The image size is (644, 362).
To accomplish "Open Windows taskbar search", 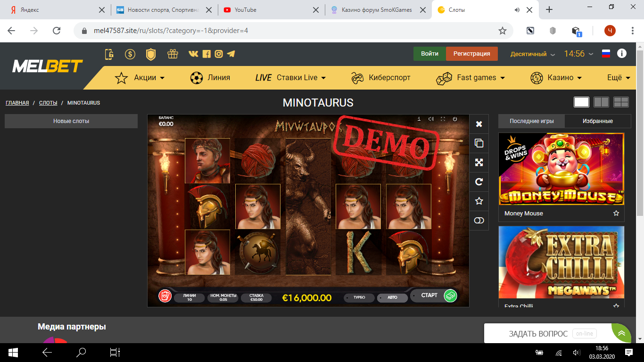I will point(82,353).
